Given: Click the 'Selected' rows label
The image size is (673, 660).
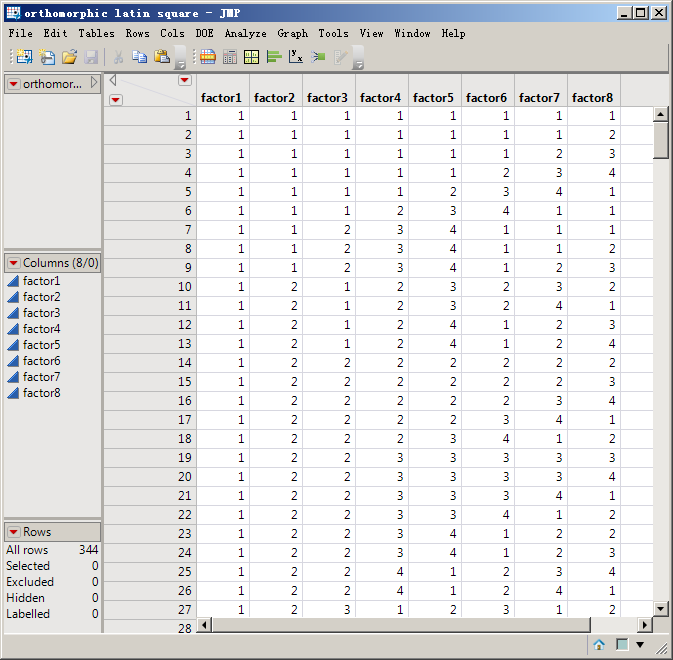Looking at the screenshot, I should tap(28, 566).
